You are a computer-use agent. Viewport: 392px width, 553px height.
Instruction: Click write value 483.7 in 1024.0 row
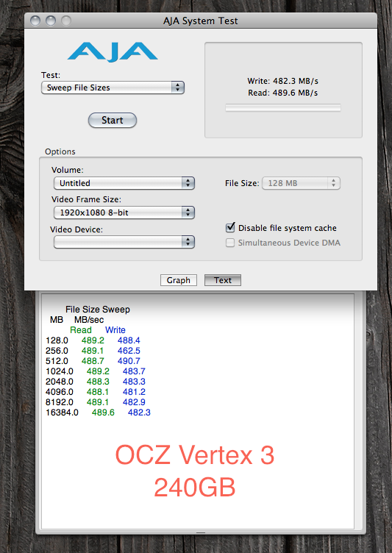click(134, 371)
